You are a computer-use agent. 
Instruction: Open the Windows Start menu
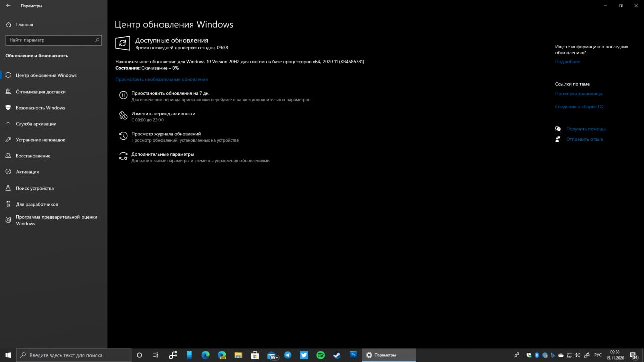(x=8, y=355)
